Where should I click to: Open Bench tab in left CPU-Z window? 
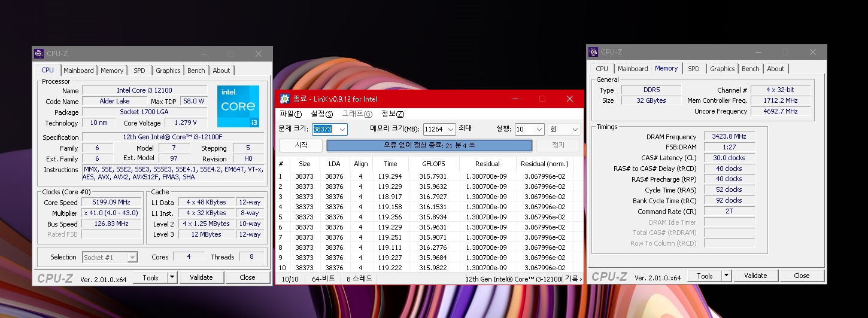click(x=196, y=71)
